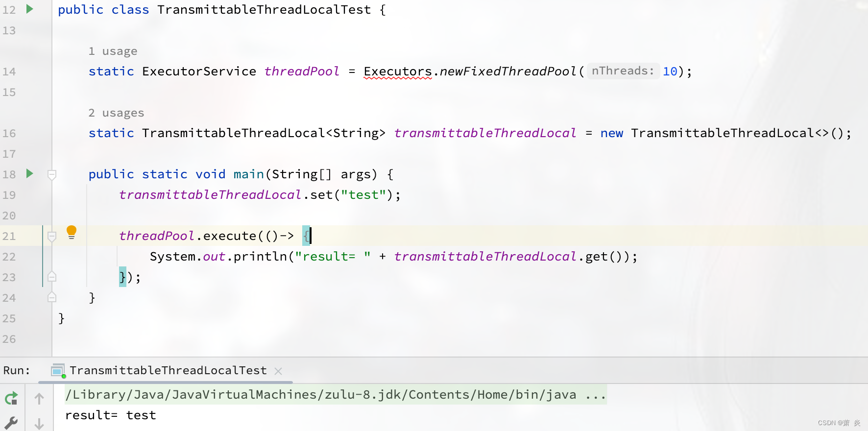Click the nThreads: parameter hint
Image resolution: width=868 pixels, height=431 pixels.
(x=623, y=71)
